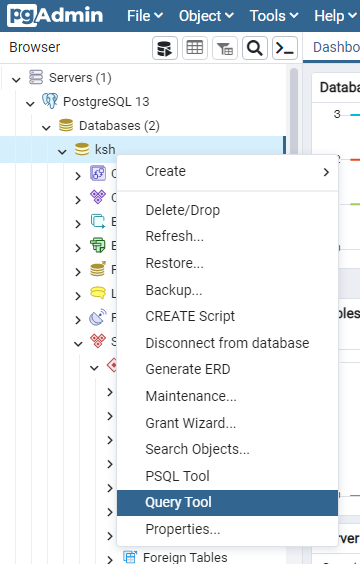Open the Help menu
This screenshot has width=360, height=564.
coord(335,16)
